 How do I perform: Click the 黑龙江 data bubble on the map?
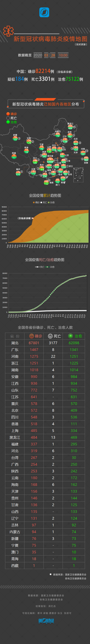[x=70, y=127]
